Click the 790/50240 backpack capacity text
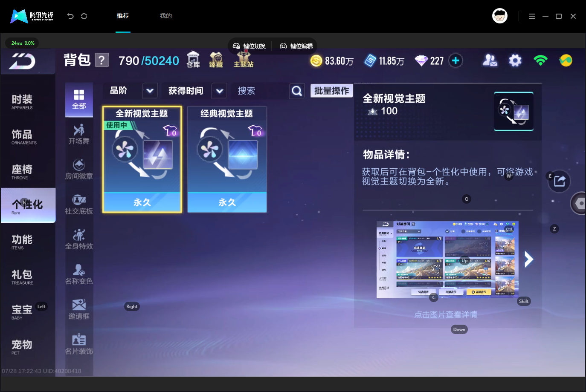The image size is (586, 392). 149,61
